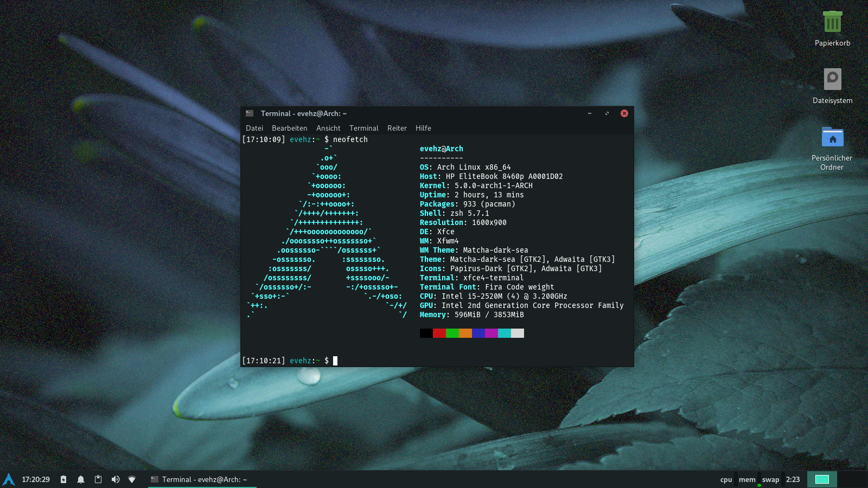Click the 'WM: Xfwm4' line
This screenshot has height=488, width=868.
(x=439, y=241)
